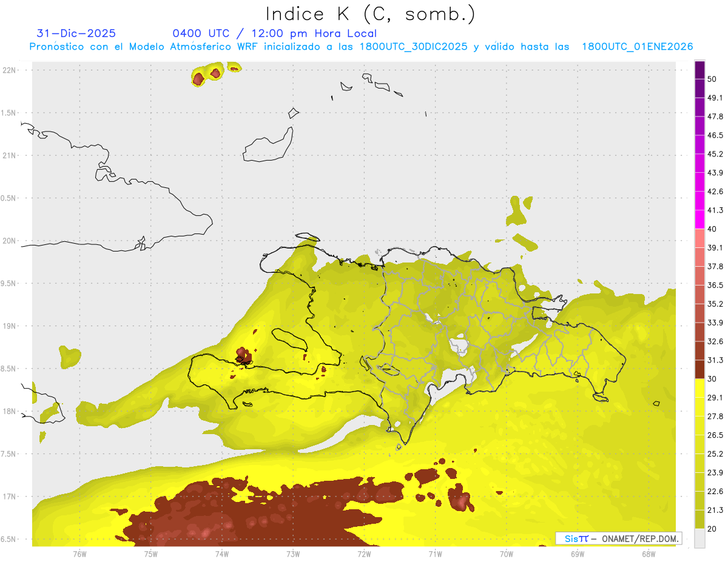Click the colorbar label "23.9"
The image size is (728, 562).
click(x=715, y=472)
